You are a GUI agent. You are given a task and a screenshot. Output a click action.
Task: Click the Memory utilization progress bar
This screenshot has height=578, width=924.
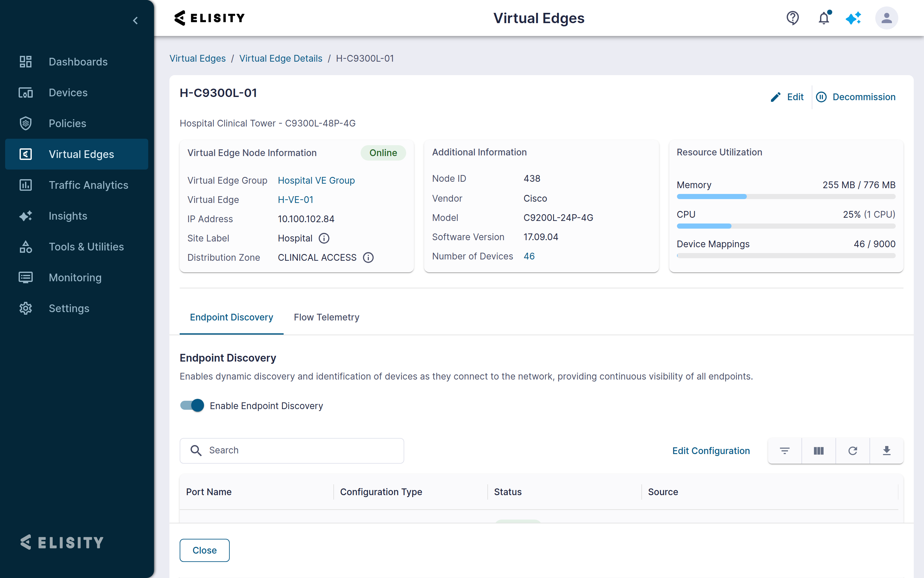click(786, 197)
